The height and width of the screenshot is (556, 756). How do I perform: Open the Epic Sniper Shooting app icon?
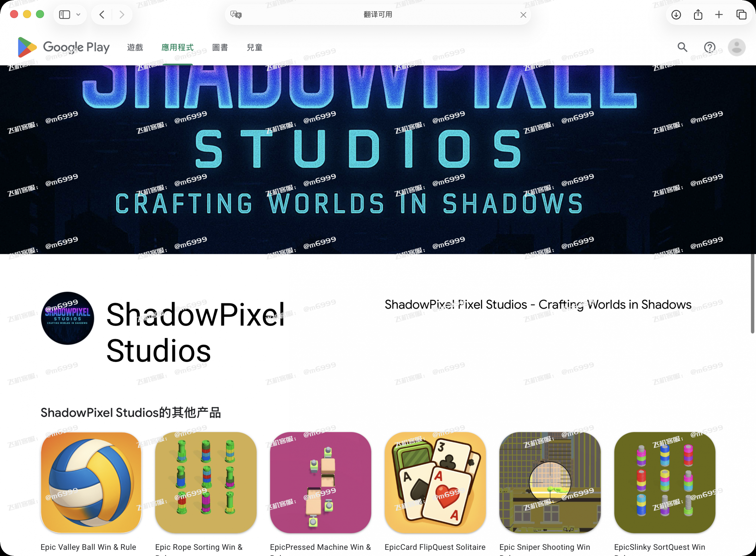click(x=550, y=483)
